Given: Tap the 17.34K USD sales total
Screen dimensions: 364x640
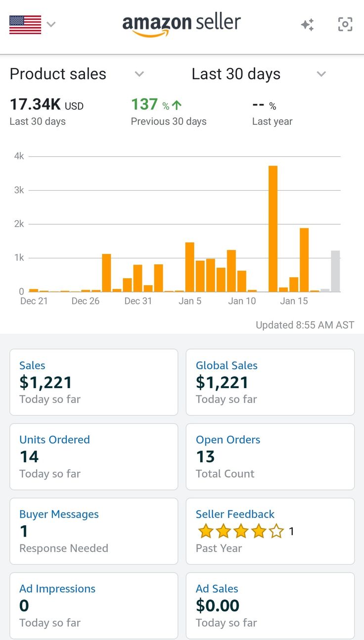Looking at the screenshot, I should pos(46,105).
